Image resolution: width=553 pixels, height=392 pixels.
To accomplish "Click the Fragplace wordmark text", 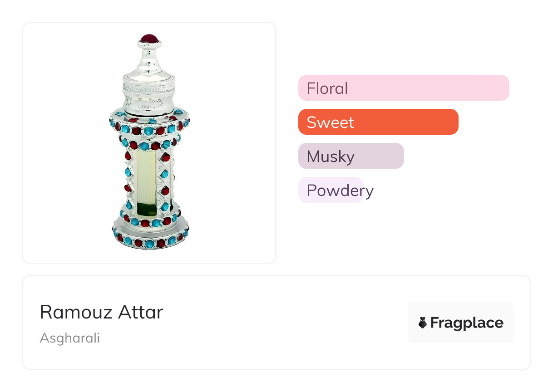I will [x=466, y=323].
